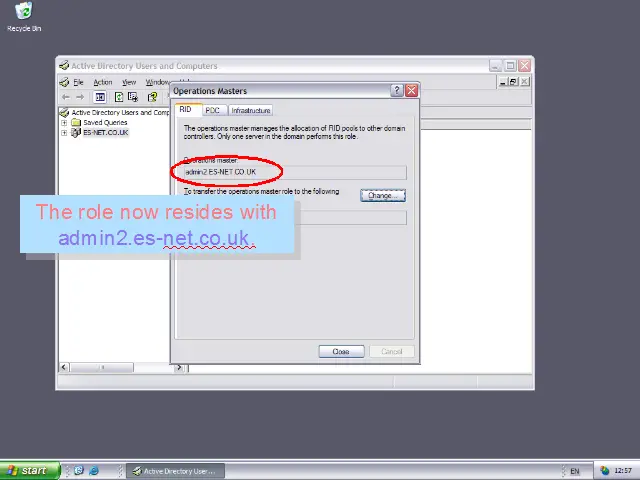Click the console root icon in the tree
This screenshot has height=480, width=640.
(x=64, y=112)
